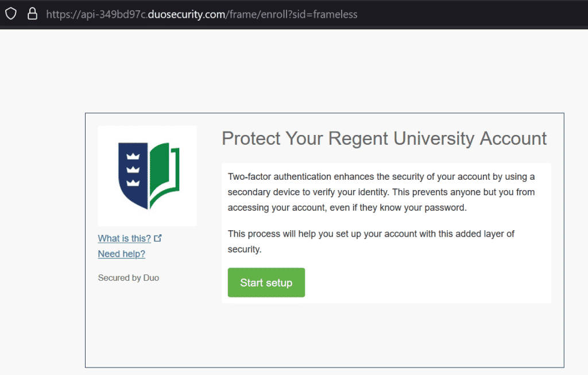Click the Secured by Duo text

tap(129, 278)
